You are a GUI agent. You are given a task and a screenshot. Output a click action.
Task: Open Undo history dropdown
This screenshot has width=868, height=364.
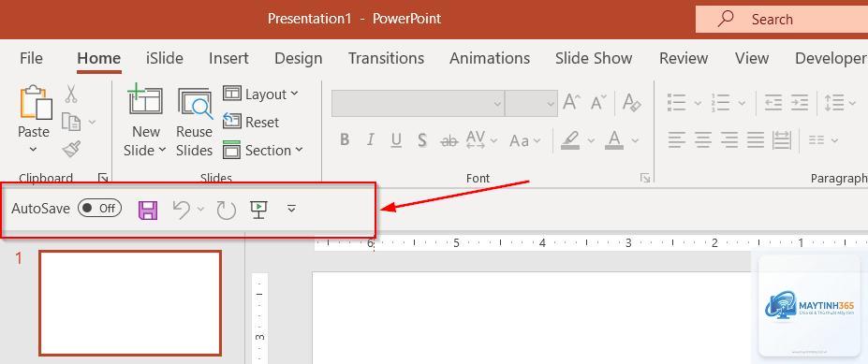(x=200, y=209)
